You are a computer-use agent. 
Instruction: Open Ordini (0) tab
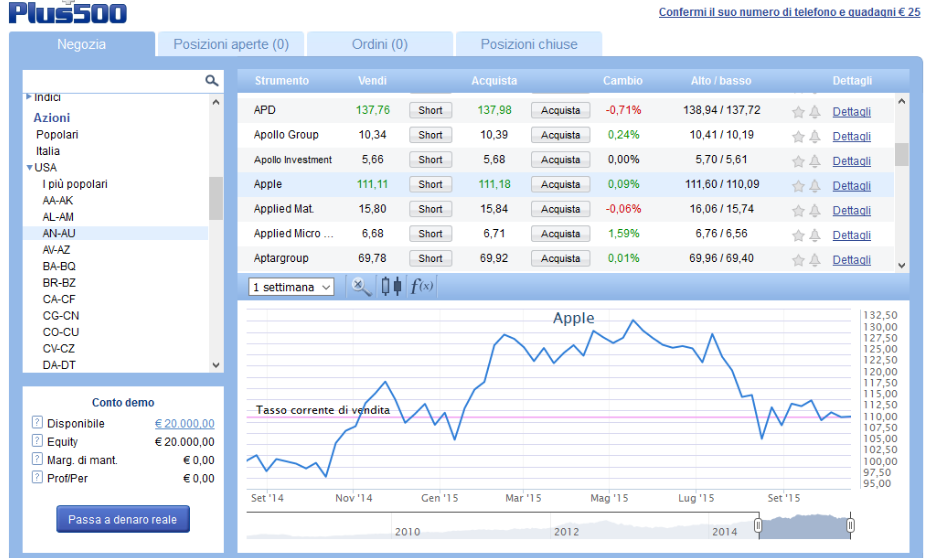[x=380, y=44]
